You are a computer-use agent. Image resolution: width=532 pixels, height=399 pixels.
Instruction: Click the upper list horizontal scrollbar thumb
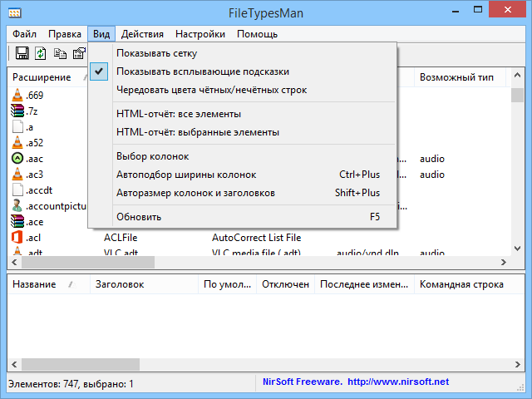88,262
